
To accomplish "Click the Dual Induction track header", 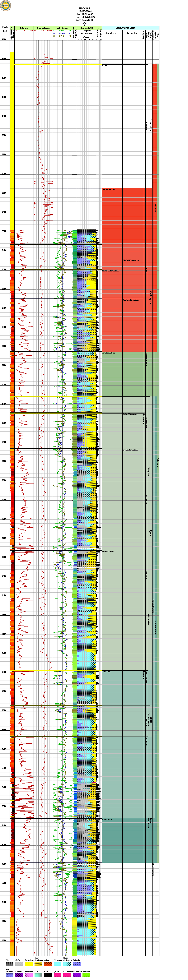I will pyautogui.click(x=43, y=28).
